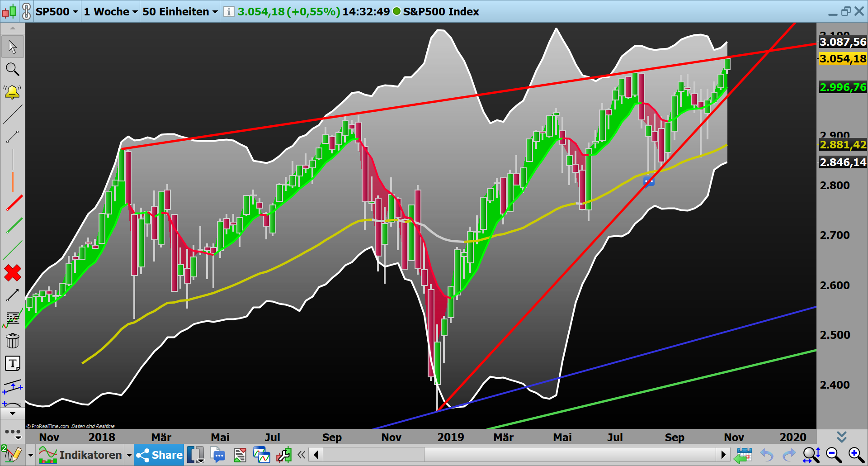Viewport: 868px width, 466px height.
Task: Click the multiple chart windows icon
Action: coord(261,455)
